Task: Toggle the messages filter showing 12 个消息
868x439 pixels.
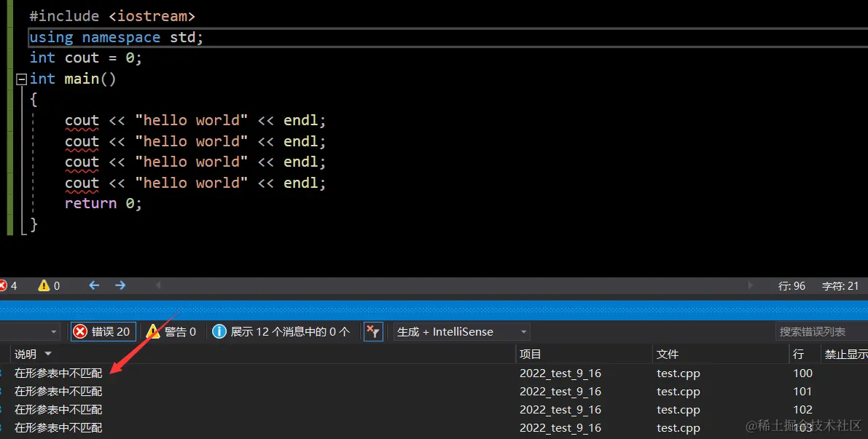Action: click(x=282, y=332)
